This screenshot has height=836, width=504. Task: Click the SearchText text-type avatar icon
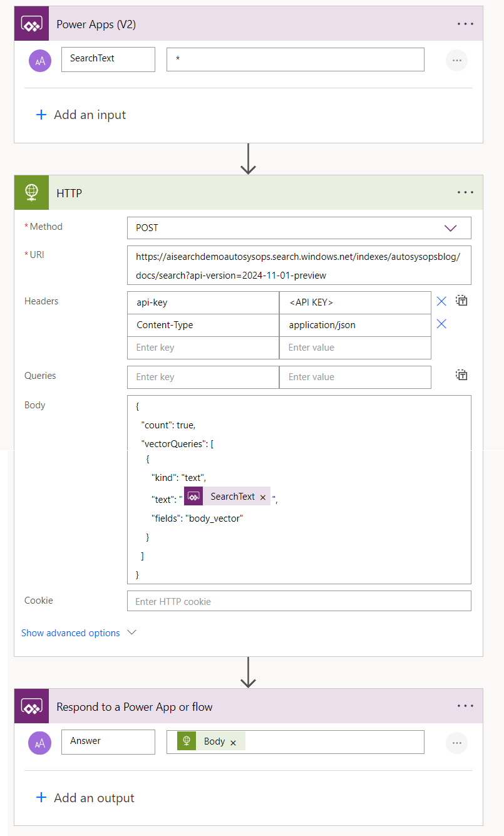[x=40, y=60]
